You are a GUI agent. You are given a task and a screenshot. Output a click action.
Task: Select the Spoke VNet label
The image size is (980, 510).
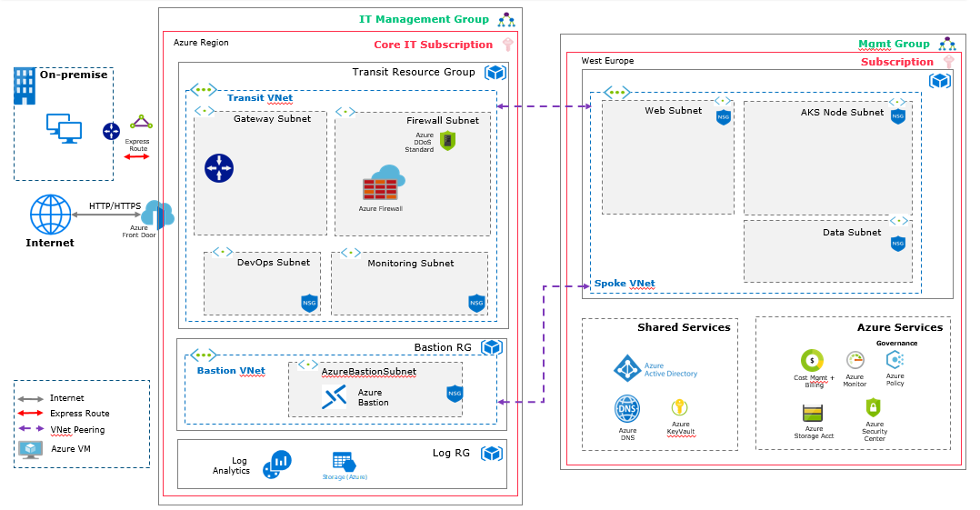click(625, 284)
